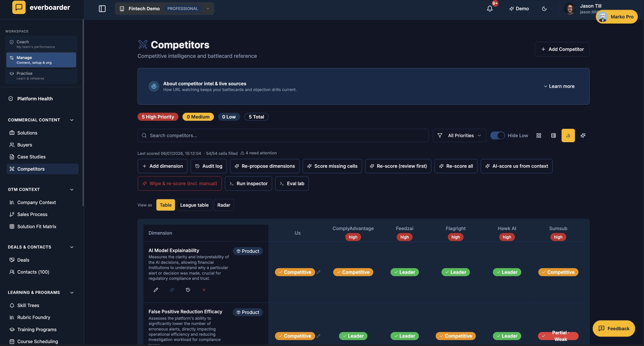Click the Re-score all button
Viewport: 644px width, 346px height.
pos(456,166)
